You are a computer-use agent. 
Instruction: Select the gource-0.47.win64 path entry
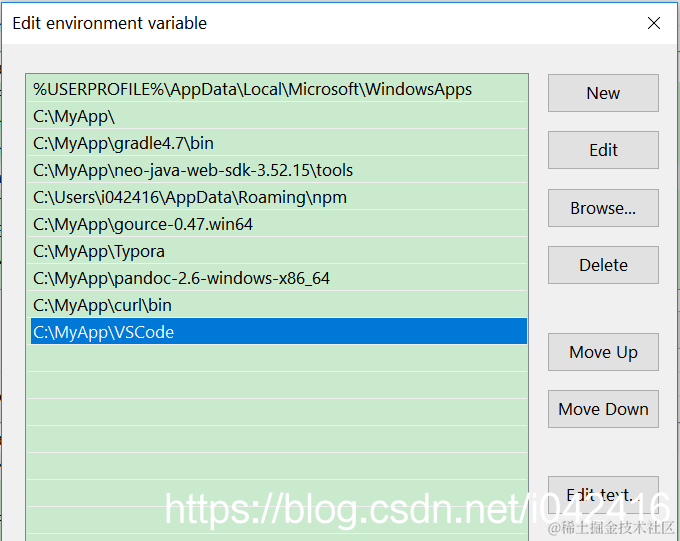tap(279, 224)
